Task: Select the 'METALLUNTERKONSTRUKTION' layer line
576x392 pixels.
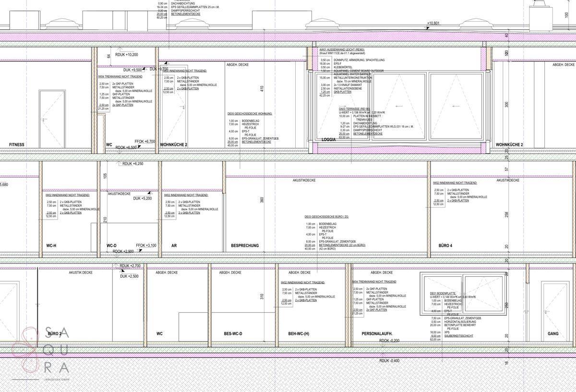Action: (353, 78)
